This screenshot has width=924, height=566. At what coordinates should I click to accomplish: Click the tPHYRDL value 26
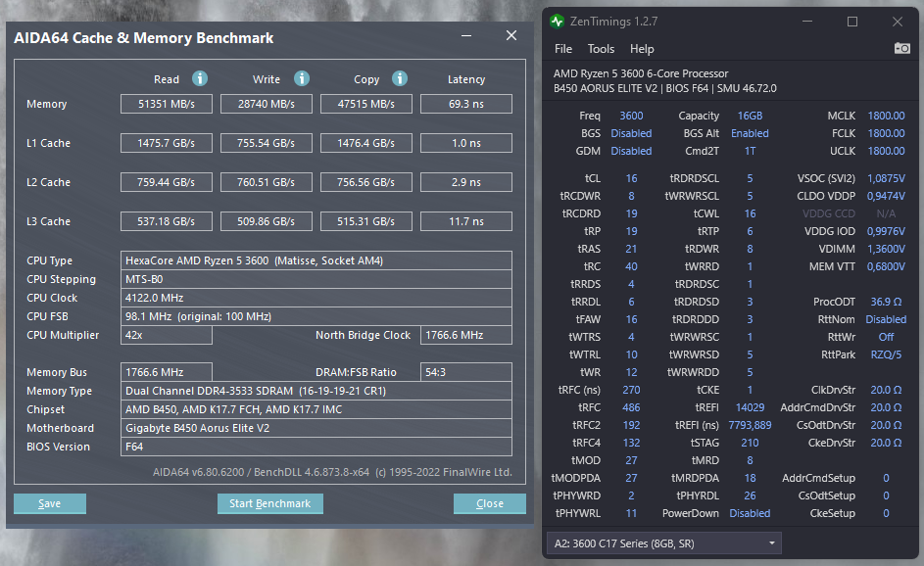[750, 495]
